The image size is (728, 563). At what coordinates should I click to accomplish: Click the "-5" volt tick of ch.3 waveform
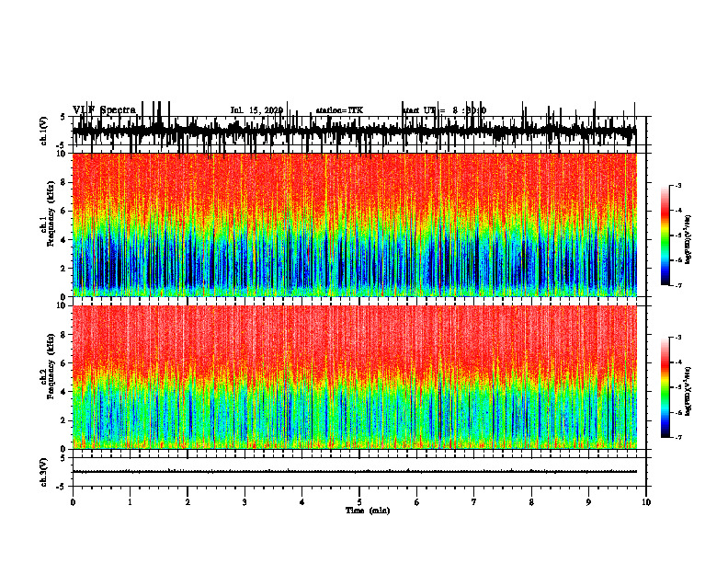62,487
